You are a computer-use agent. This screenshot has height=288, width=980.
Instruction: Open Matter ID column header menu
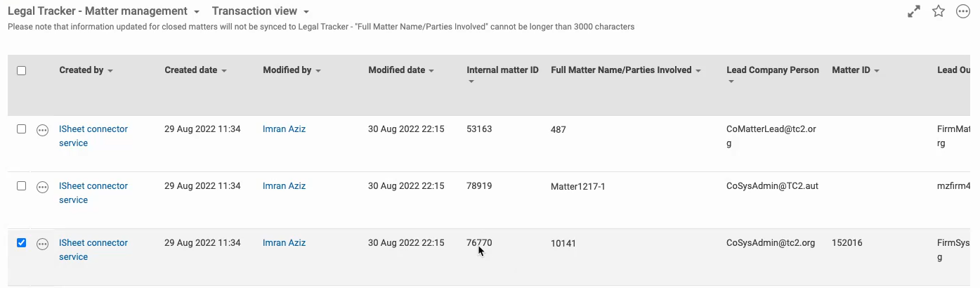click(x=877, y=71)
